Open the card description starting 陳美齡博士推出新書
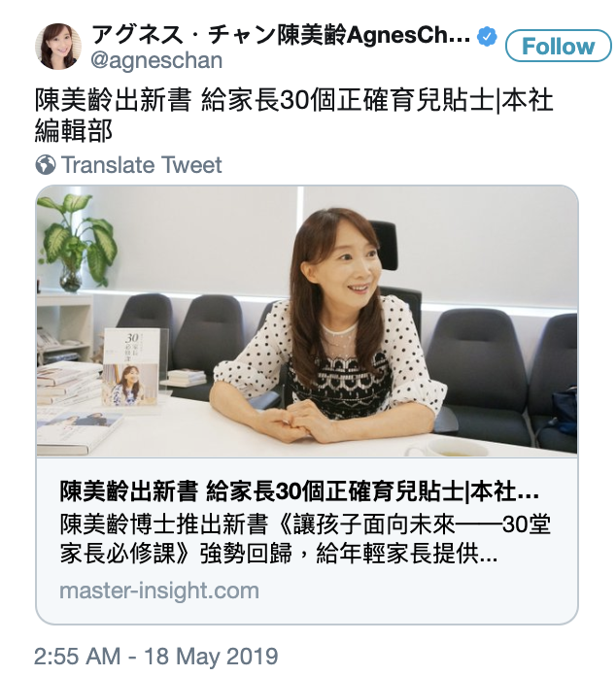The width and height of the screenshot is (616, 676). 305,538
